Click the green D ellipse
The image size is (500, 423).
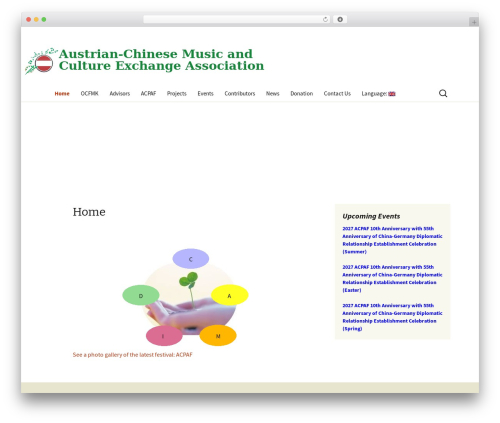141,295
